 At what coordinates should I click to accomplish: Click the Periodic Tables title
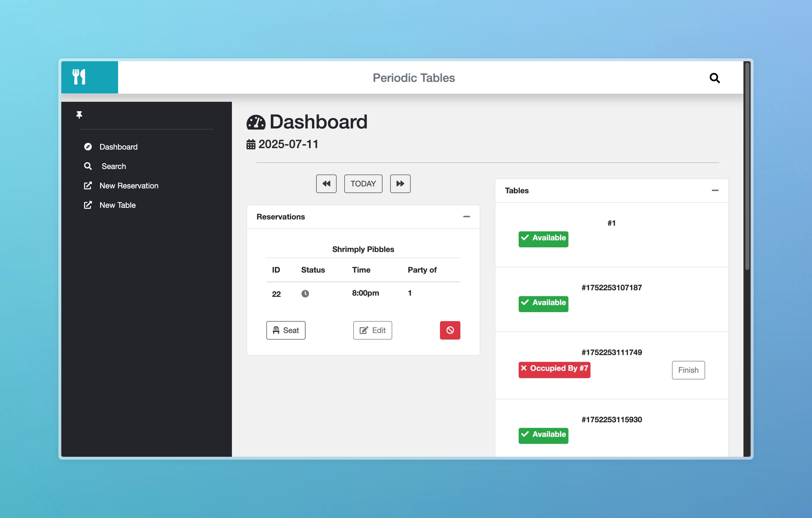click(x=414, y=78)
